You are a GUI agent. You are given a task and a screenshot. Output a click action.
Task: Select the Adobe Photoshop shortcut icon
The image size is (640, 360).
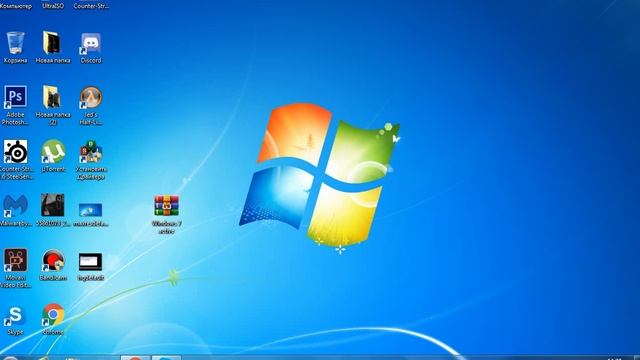[x=16, y=97]
